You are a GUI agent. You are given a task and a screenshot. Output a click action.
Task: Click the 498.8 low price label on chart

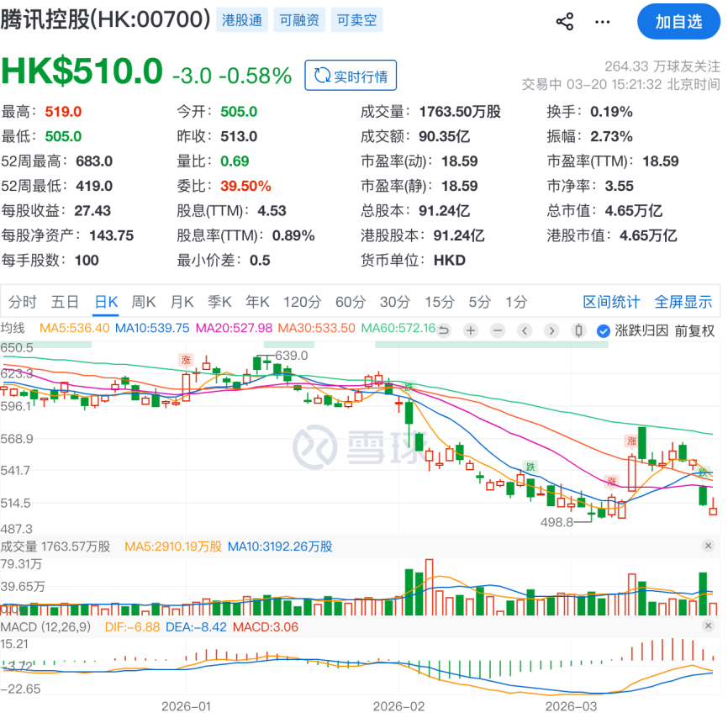click(557, 522)
